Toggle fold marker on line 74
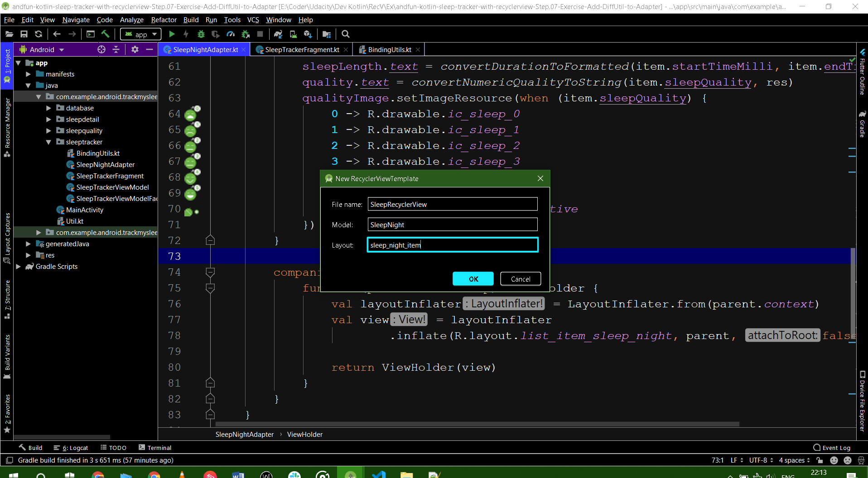This screenshot has height=478, width=868. [x=210, y=272]
